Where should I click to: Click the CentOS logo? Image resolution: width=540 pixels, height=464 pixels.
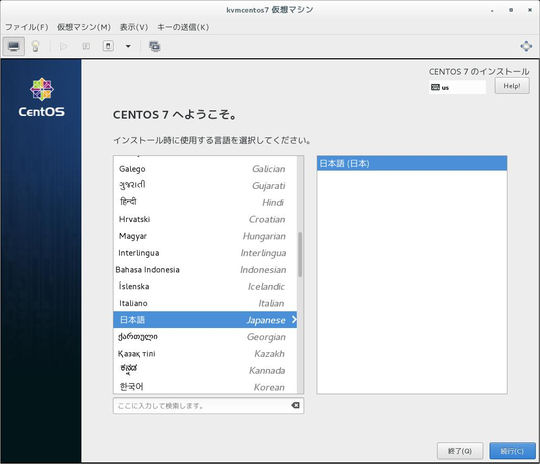pyautogui.click(x=41, y=97)
